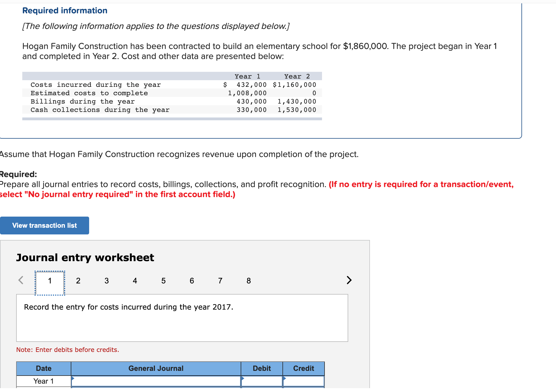Screen dimensions: 556x392
Task: Select the Date column header
Action: pyautogui.click(x=43, y=368)
